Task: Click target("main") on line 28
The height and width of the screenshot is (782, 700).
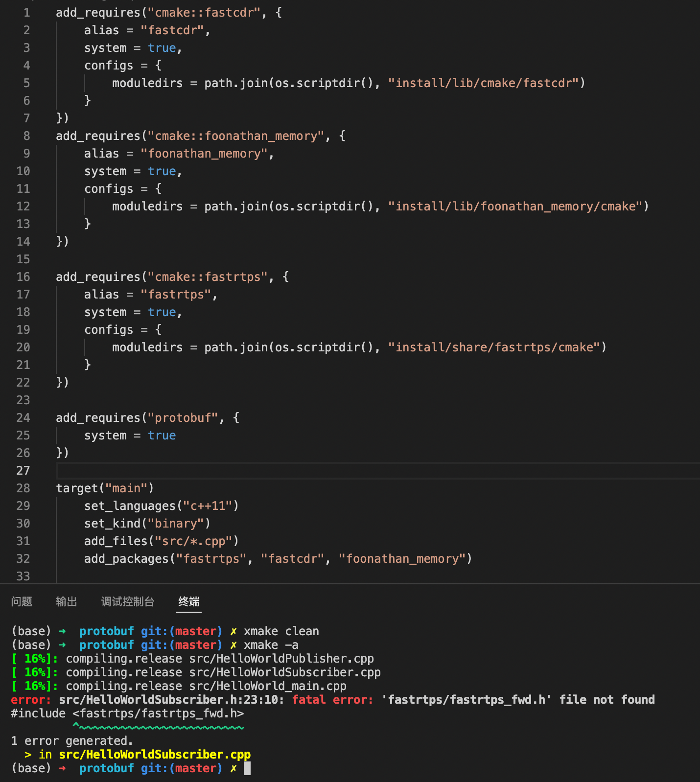Action: (x=105, y=488)
